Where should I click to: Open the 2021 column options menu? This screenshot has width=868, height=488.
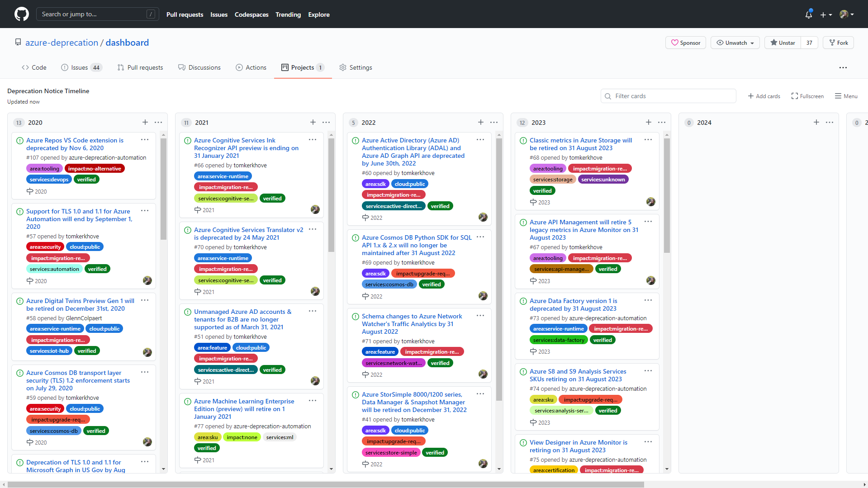tap(326, 122)
